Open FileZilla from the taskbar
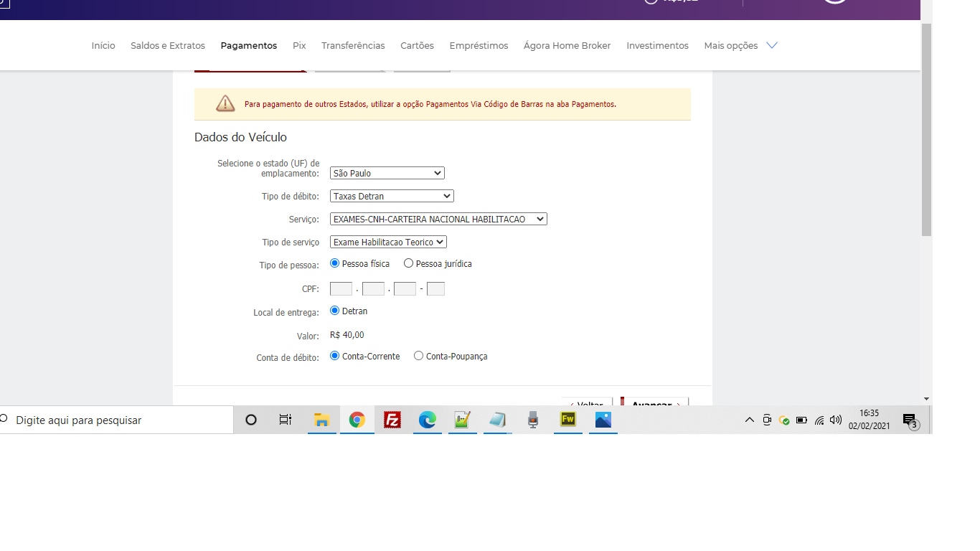This screenshot has width=980, height=551. [x=392, y=420]
